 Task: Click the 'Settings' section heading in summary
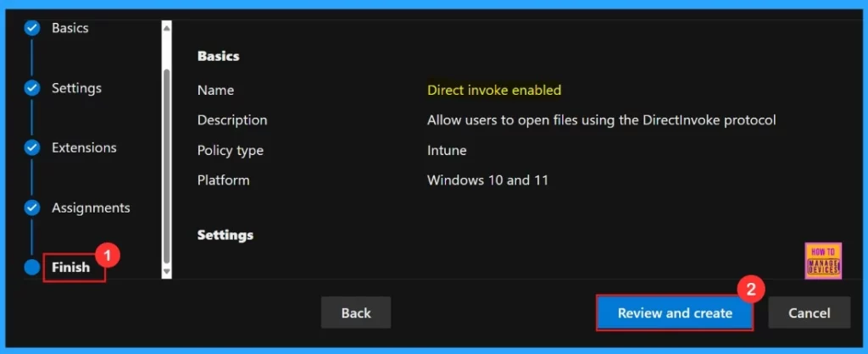pyautogui.click(x=225, y=235)
